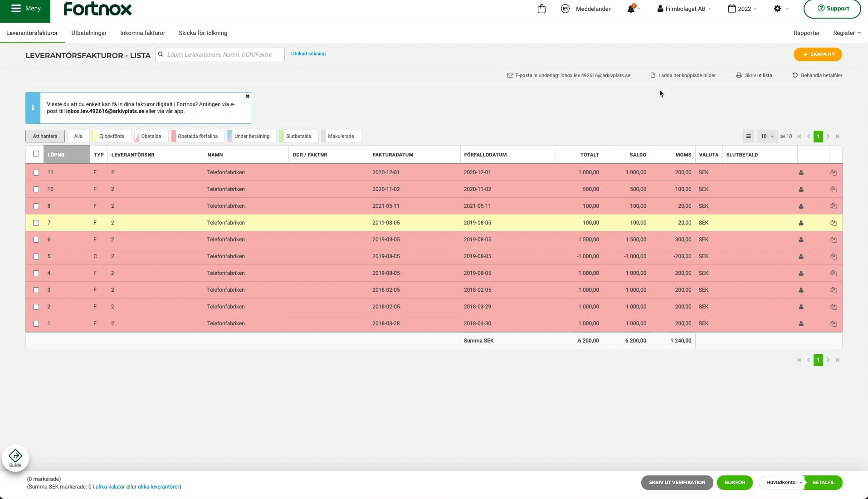The width and height of the screenshot is (868, 499).
Task: Open list column settings icon
Action: tap(748, 136)
